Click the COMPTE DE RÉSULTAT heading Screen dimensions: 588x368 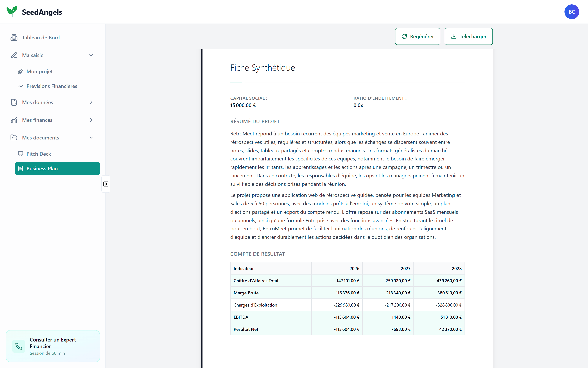(257, 254)
